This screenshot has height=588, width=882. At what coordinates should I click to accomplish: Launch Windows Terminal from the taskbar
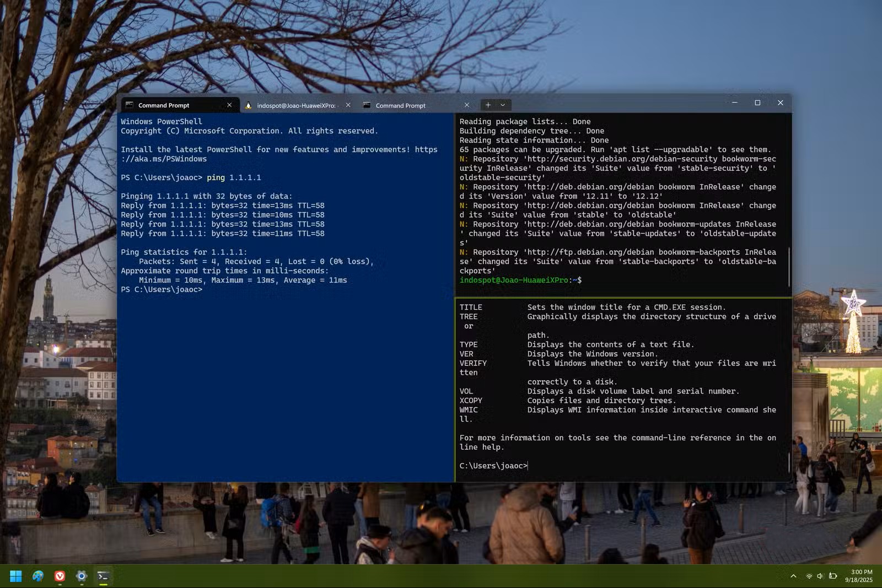tap(103, 576)
